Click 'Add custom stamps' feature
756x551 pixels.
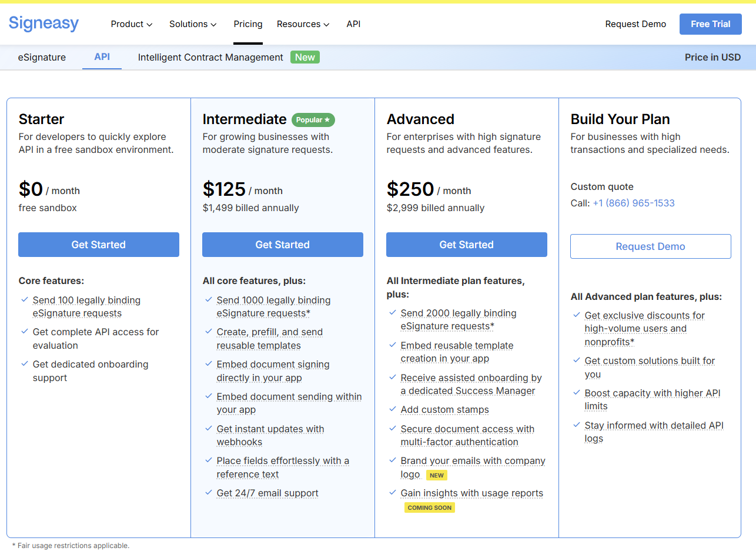pyautogui.click(x=444, y=410)
